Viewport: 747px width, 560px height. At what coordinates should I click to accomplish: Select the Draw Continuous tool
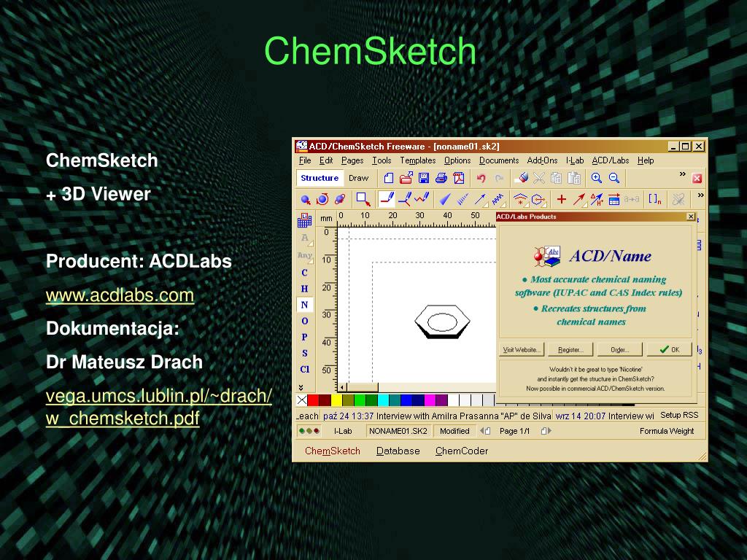(404, 199)
